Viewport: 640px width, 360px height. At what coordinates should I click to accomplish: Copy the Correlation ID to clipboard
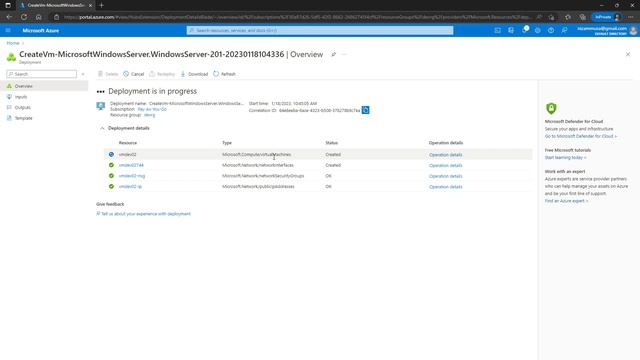coord(366,110)
